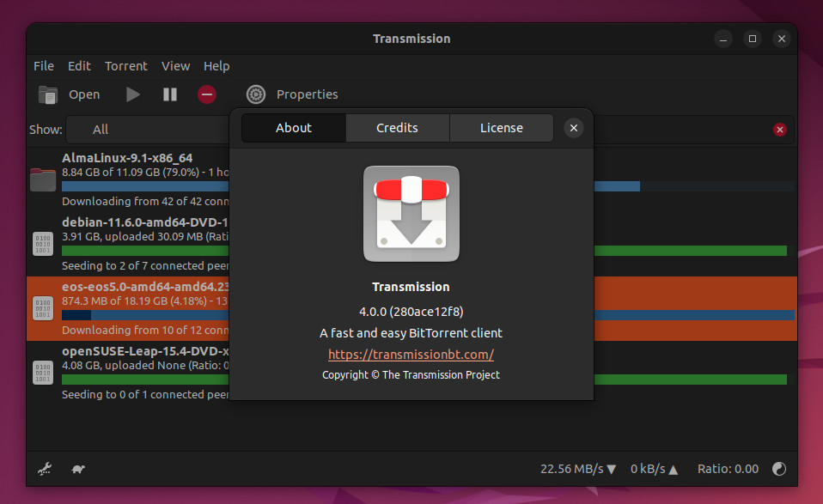Click the Open torrent folder icon
Image resolution: width=823 pixels, height=504 pixels.
click(x=48, y=95)
